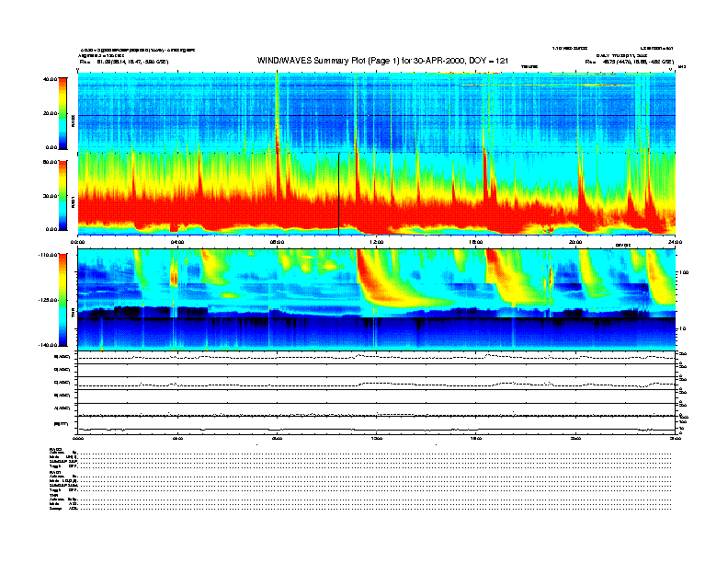Viewport: 728px width, 563px height.
Task: Click the 20:00 tick label below RAD1 spectrogram
Action: (x=575, y=242)
